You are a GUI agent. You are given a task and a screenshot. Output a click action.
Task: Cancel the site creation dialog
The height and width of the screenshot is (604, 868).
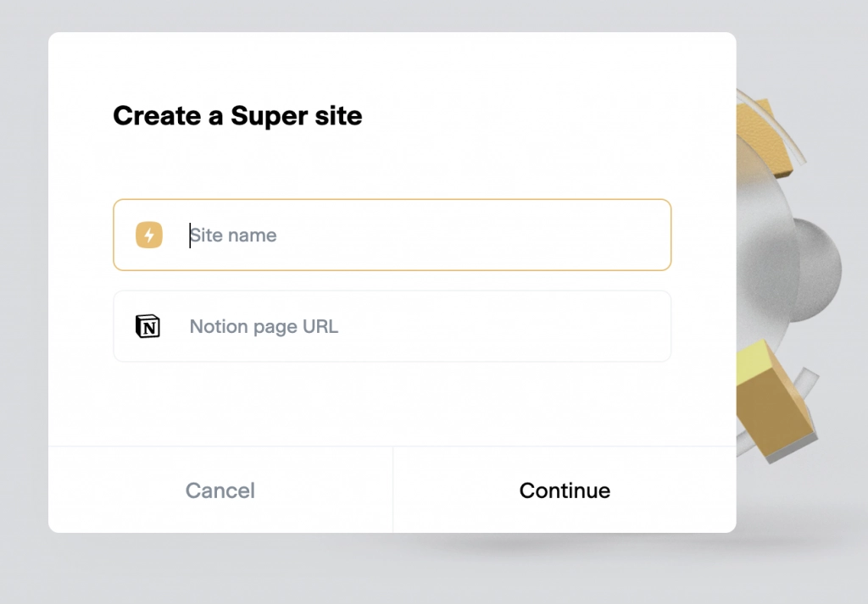[x=220, y=490]
